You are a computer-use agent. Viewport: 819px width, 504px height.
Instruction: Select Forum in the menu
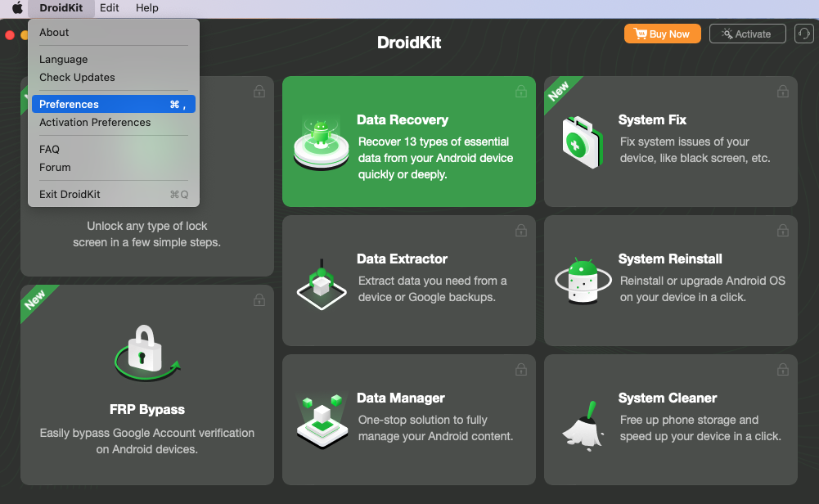point(114,167)
